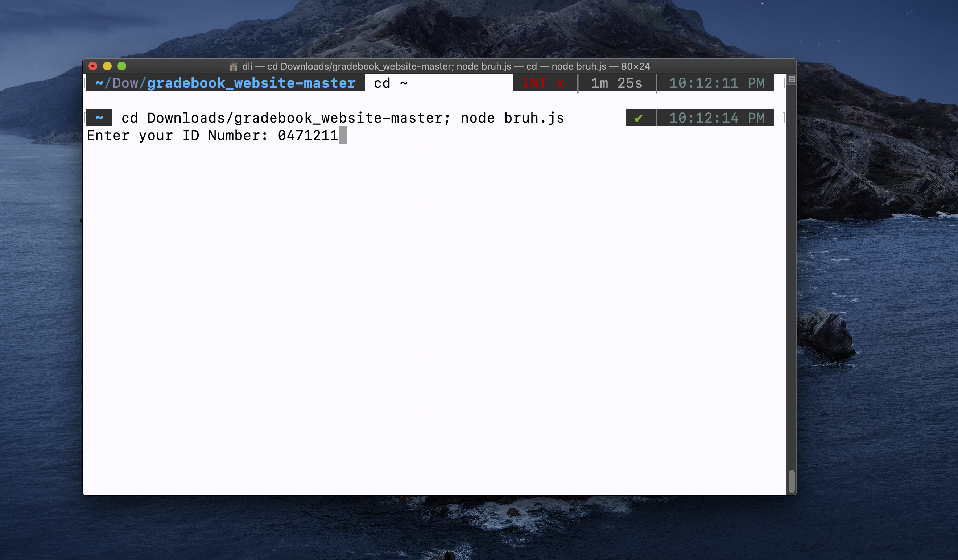Click the home folder proxy icon in title bar
This screenshot has height=560, width=958.
point(234,66)
